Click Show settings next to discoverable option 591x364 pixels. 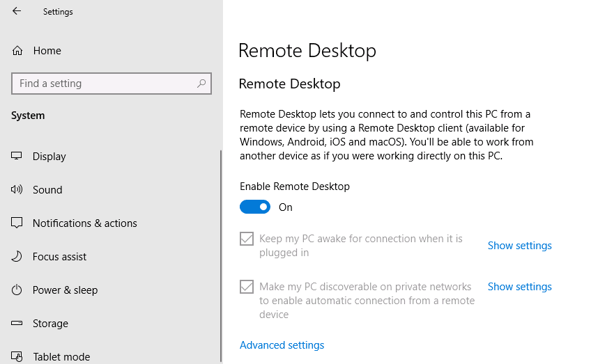click(x=519, y=287)
